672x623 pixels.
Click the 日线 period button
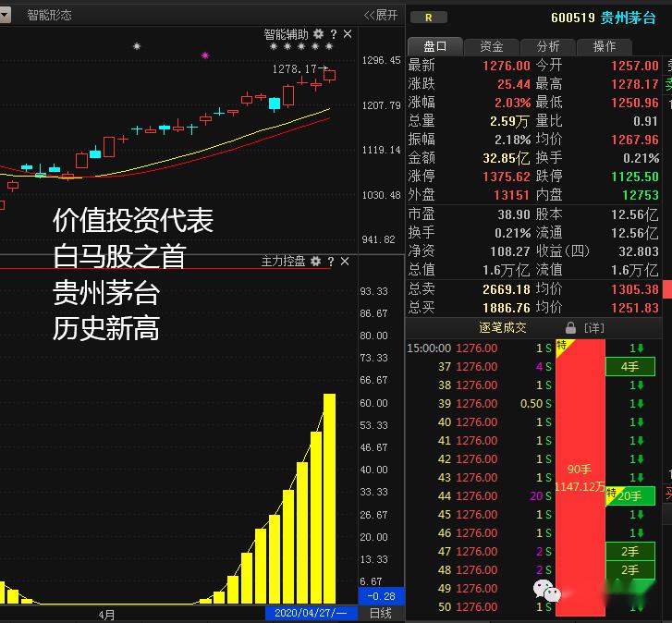pos(381,614)
